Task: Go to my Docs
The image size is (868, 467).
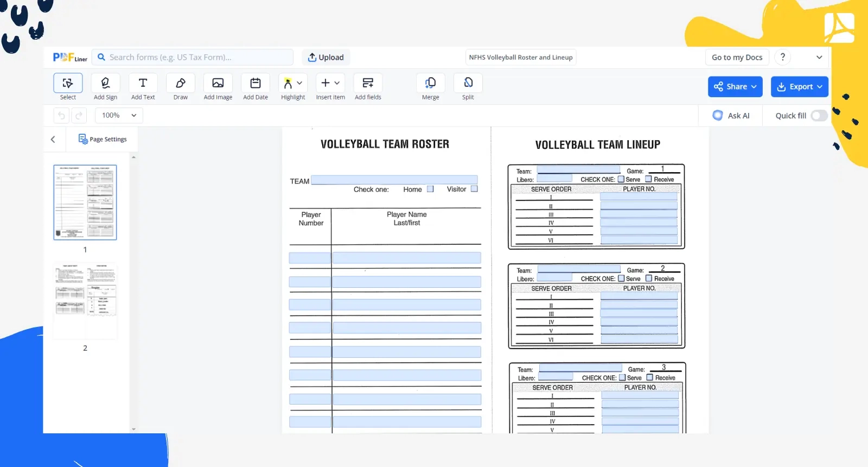Action: point(737,58)
